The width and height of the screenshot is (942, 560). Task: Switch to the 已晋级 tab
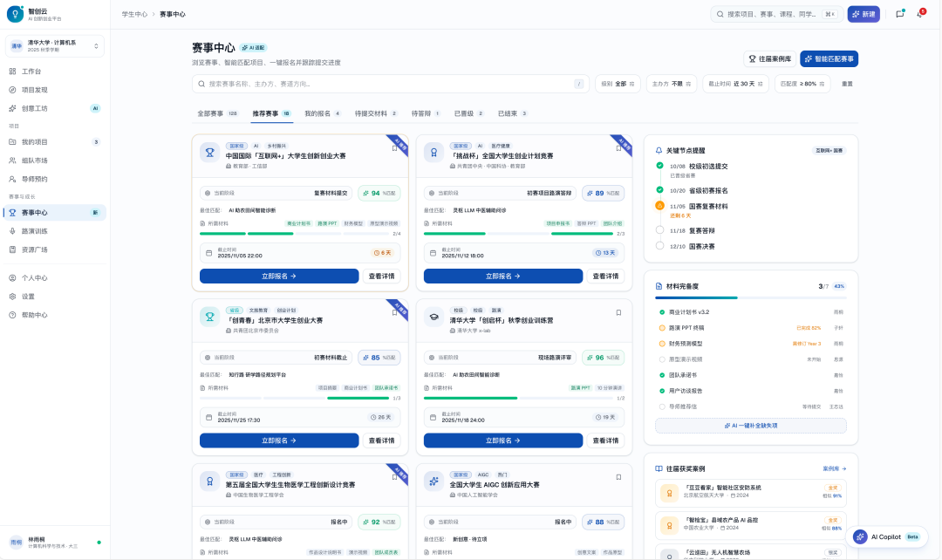coord(468,113)
